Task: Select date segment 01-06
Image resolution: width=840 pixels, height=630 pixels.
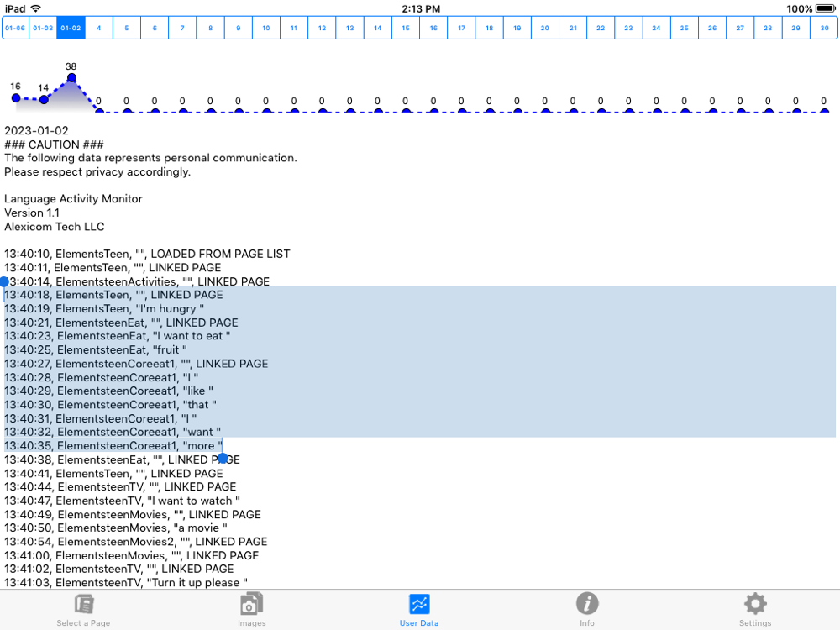Action: click(x=15, y=28)
